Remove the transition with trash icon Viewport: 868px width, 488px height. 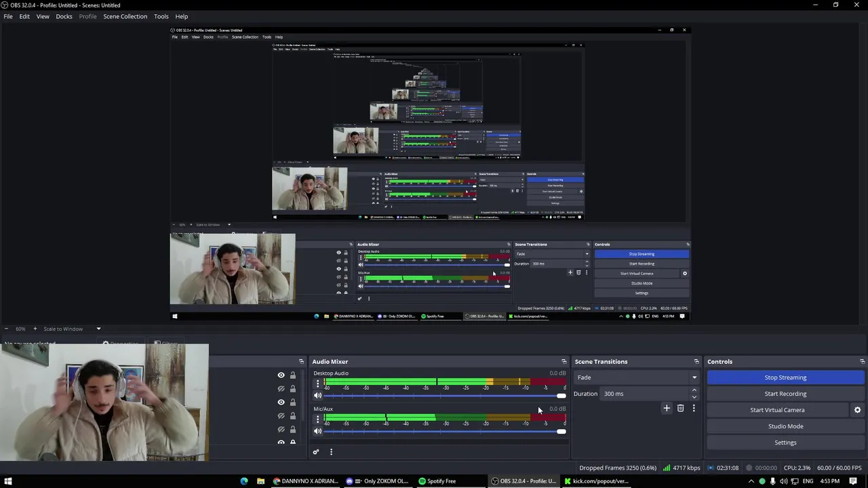[680, 408]
